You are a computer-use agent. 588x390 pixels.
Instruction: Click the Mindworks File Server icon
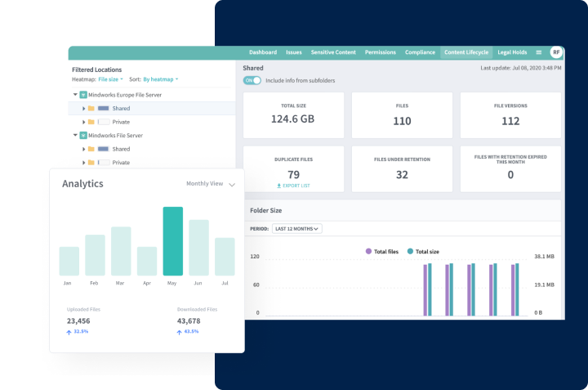(x=82, y=136)
